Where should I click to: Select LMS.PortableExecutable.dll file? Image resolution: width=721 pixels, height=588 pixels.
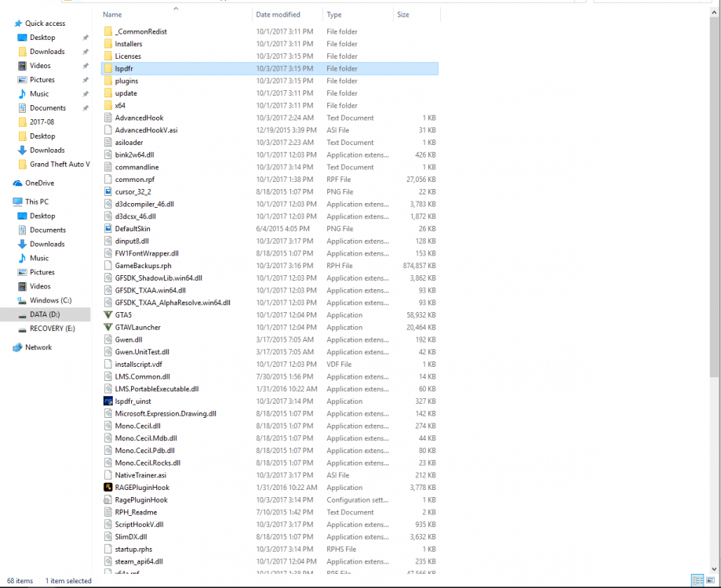[157, 389]
